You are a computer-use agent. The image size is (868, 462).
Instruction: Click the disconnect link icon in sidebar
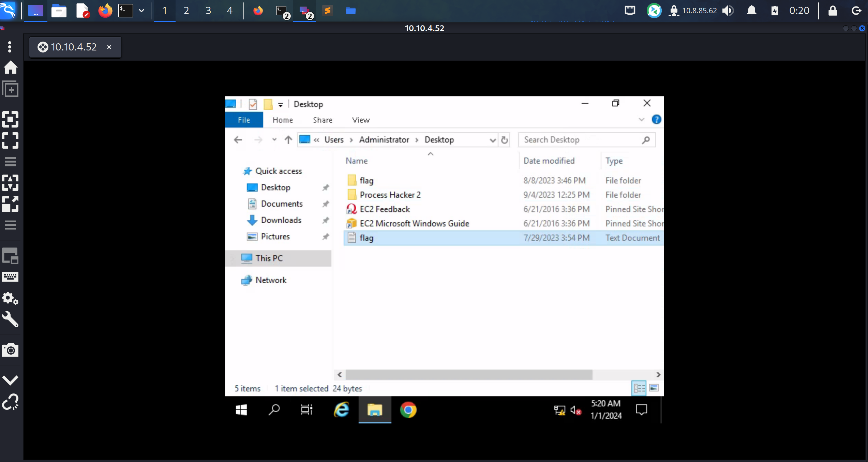pyautogui.click(x=10, y=402)
